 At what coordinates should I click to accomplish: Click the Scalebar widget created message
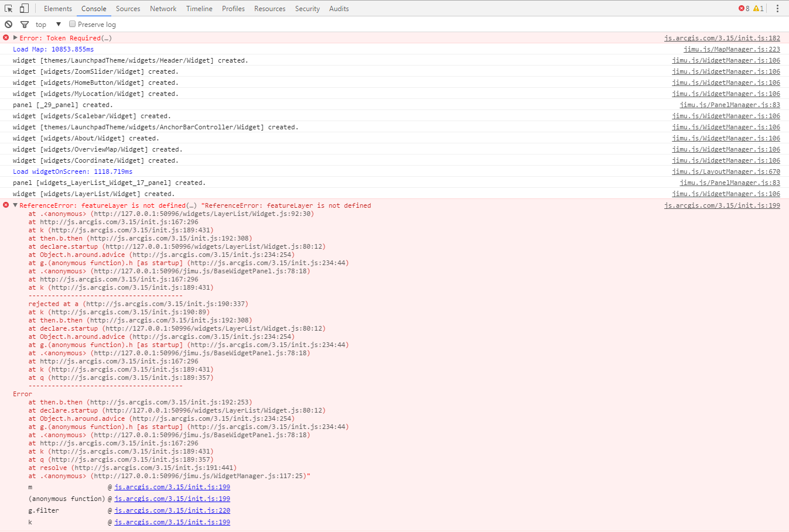pos(92,116)
